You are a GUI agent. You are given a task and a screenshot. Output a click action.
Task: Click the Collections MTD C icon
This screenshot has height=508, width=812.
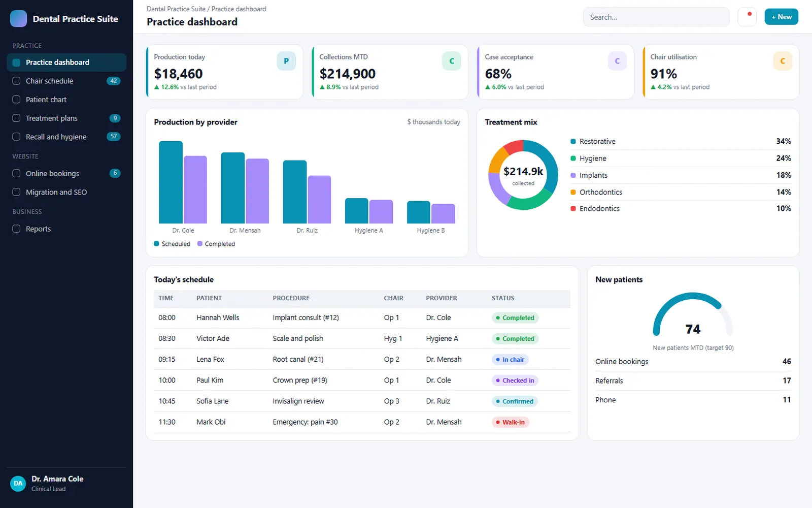(x=452, y=61)
